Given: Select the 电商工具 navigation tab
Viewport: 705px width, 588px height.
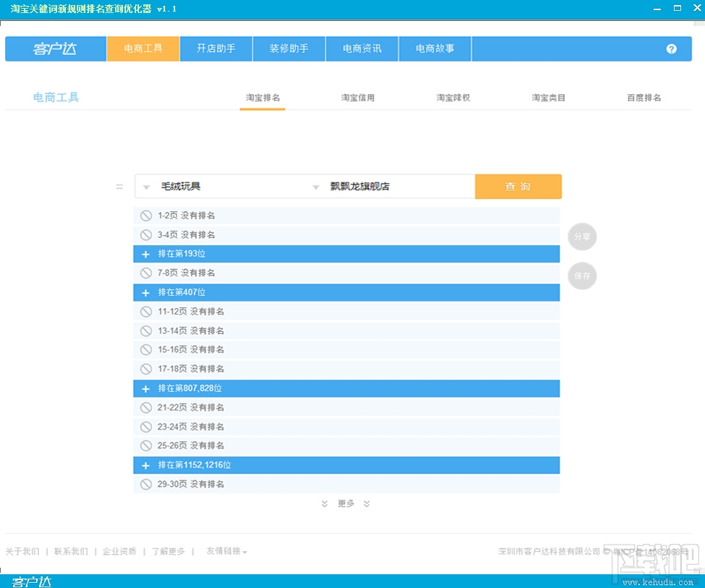Looking at the screenshot, I should [143, 48].
